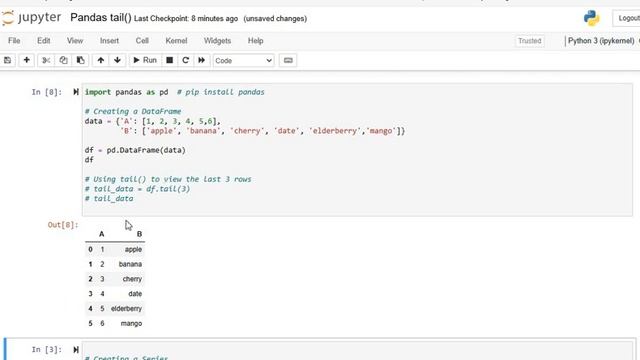Interrupt the kernel with stop icon
This screenshot has width=640, height=360.
click(x=169, y=60)
